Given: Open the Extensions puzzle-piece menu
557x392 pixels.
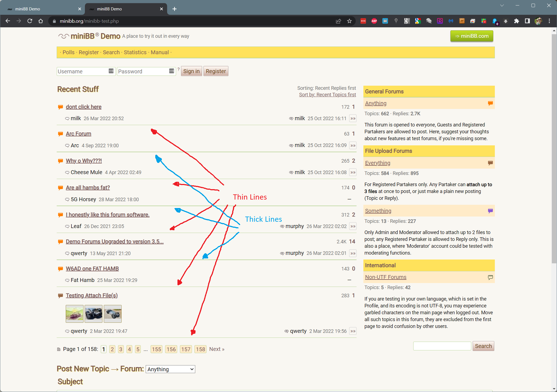Looking at the screenshot, I should click(x=516, y=21).
